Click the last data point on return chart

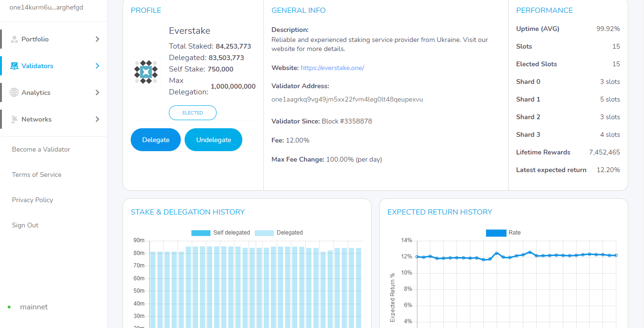coord(616,256)
